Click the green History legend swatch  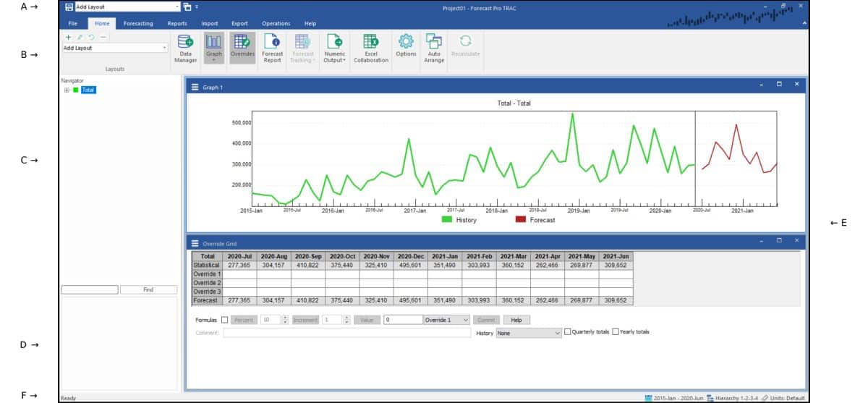pos(446,219)
